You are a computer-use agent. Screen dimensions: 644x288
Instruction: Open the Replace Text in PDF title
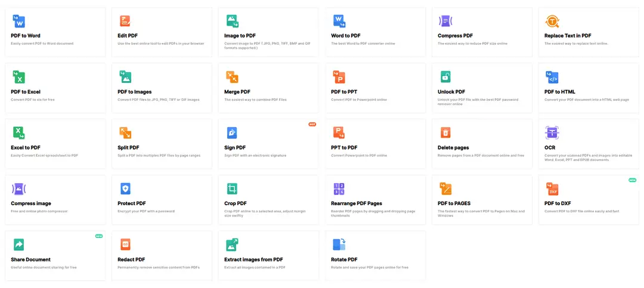pyautogui.click(x=568, y=36)
